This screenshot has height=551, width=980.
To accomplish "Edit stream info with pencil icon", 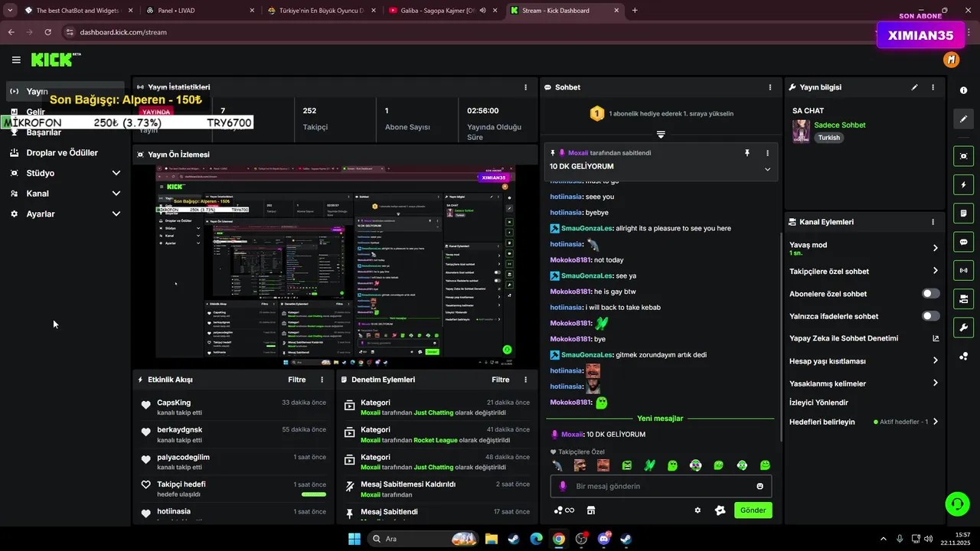I will [x=914, y=87].
